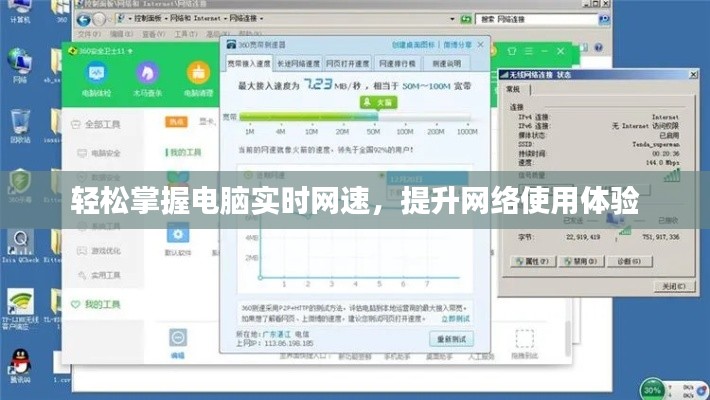Viewport: 710px width, 400px height.
Task: Click the 火箭 rocket speed marker
Action: 379,102
